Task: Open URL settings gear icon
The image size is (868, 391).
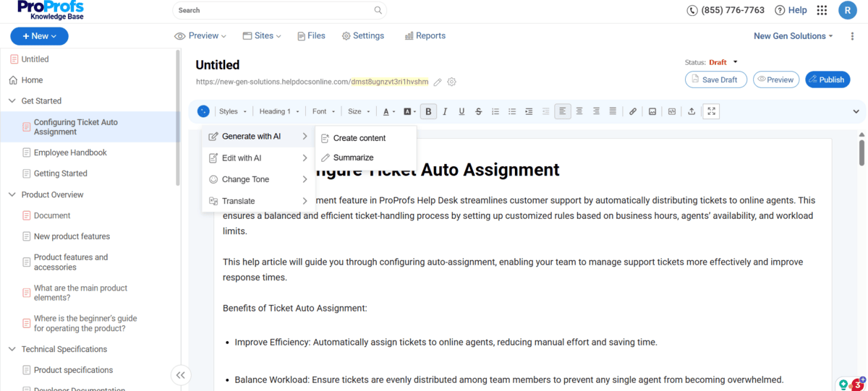Action: [452, 82]
